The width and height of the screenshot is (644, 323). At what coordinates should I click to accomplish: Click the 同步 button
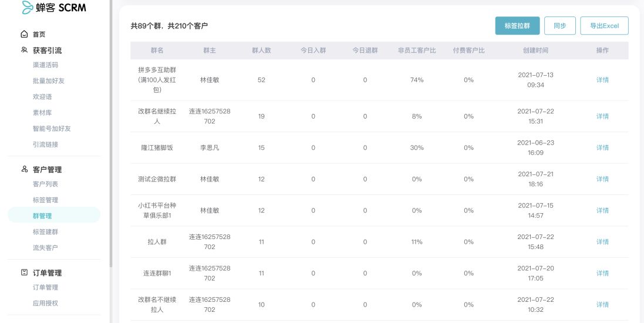click(x=560, y=25)
